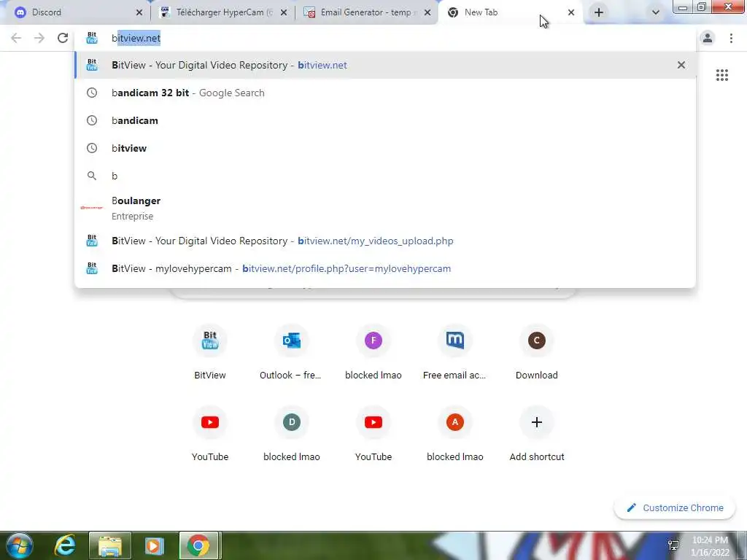Click the clock icon beside 'bandicam 32 bit'
The image size is (747, 560).
[x=92, y=93]
